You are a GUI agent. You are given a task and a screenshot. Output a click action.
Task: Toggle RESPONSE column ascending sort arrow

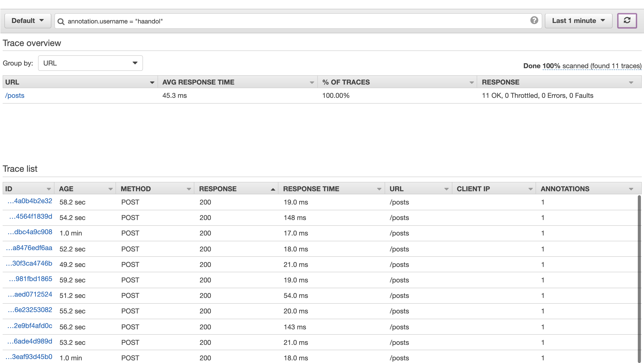click(x=273, y=189)
